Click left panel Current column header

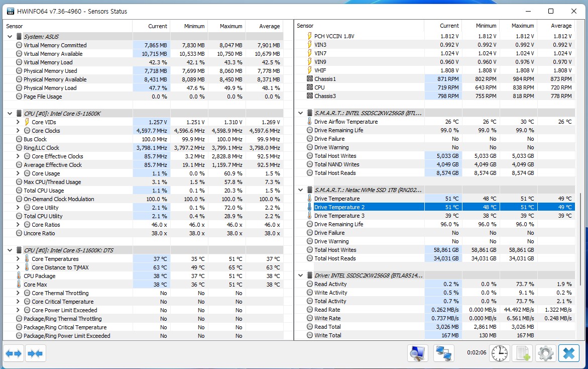151,26
